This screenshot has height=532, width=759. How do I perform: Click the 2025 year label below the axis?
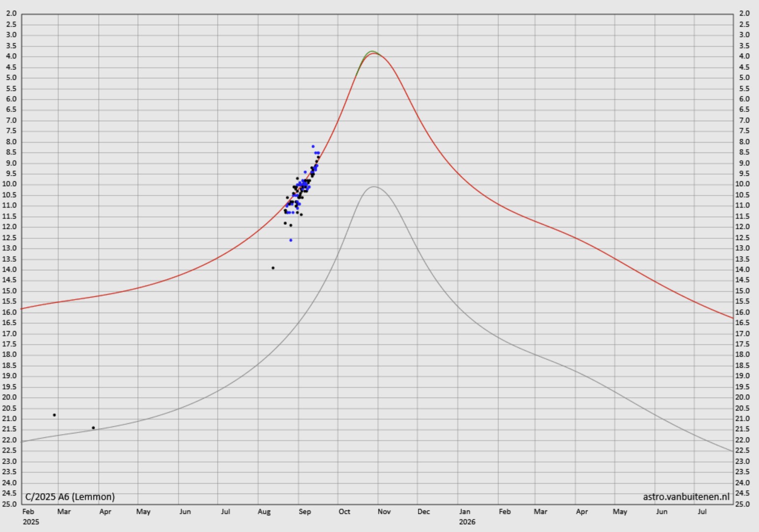(x=31, y=522)
